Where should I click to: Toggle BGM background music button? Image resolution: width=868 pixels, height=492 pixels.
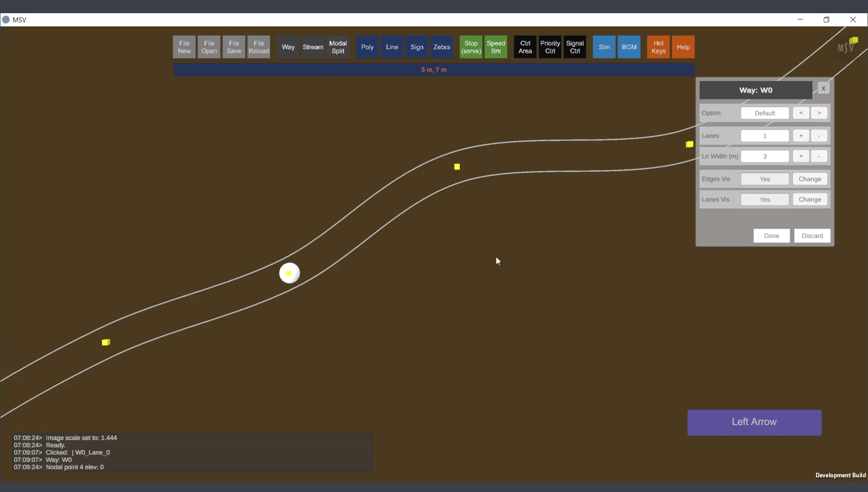(629, 47)
